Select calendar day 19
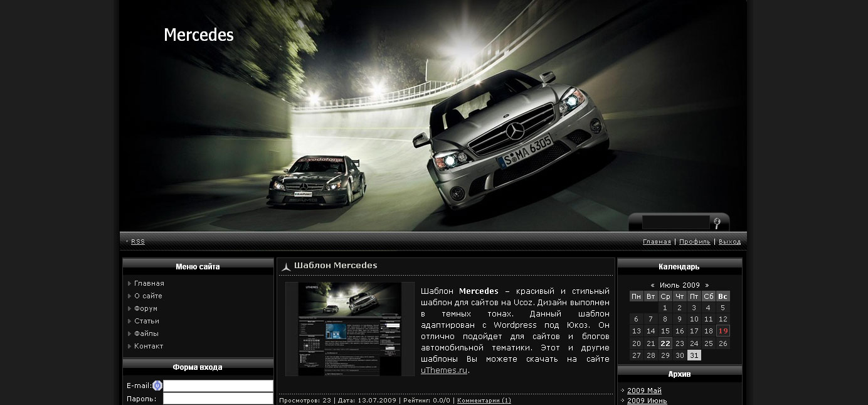The width and height of the screenshot is (868, 405). pos(723,331)
